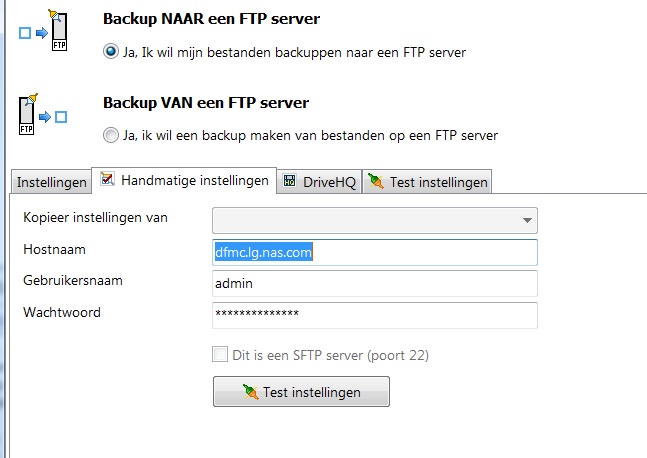
Task: Click the Backup NAAR een FTP server heading
Action: [x=218, y=19]
